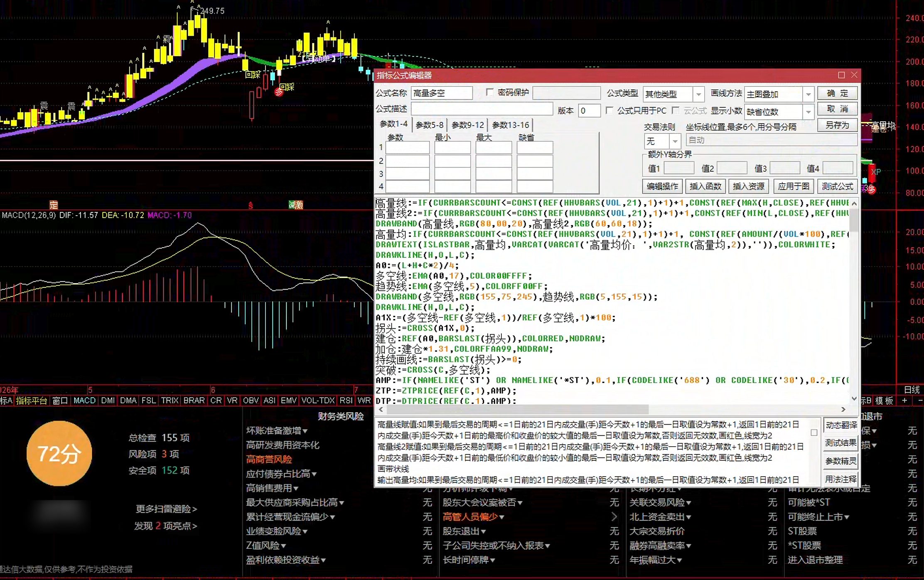
Task: Click the 确定 button
Action: (837, 93)
